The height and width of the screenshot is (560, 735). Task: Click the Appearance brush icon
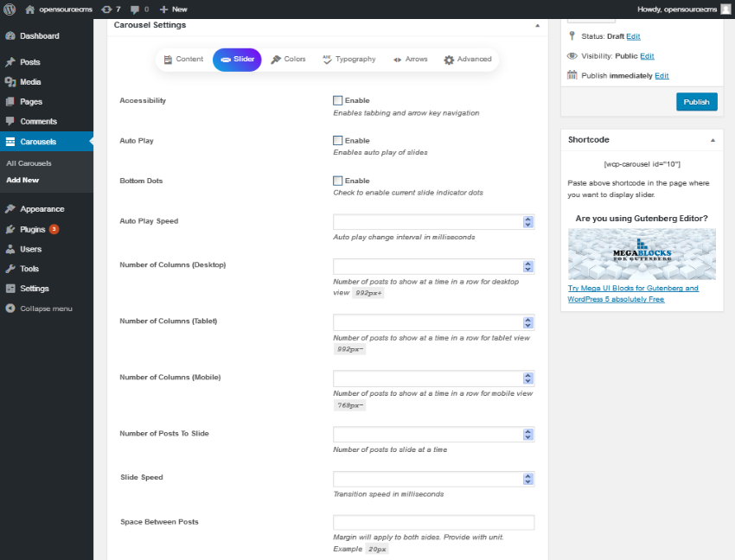[x=10, y=208]
